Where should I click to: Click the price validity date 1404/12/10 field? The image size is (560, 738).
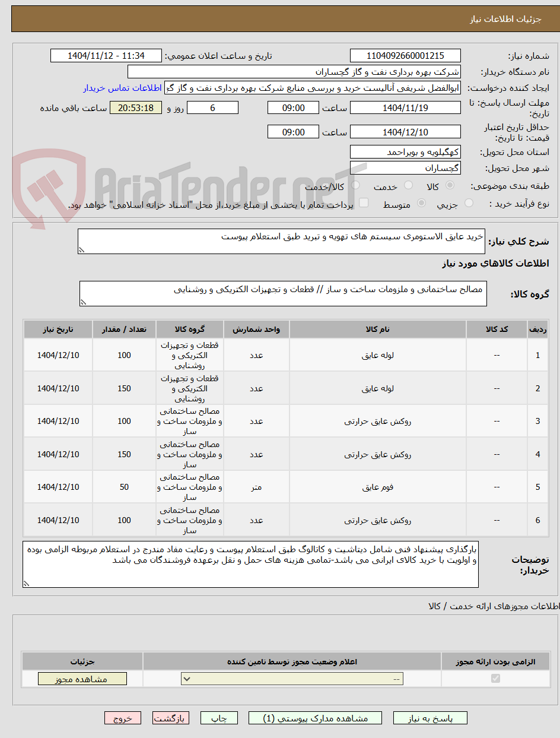(405, 132)
